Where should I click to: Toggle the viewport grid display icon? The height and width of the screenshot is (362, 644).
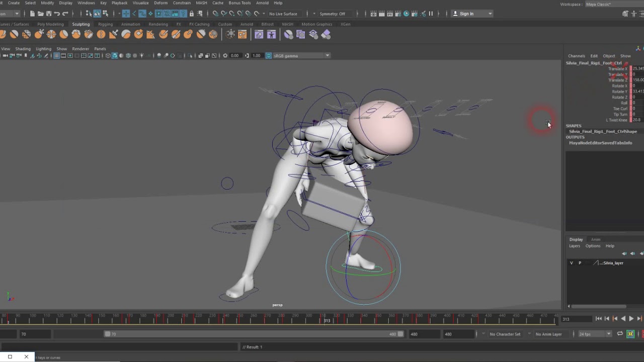coord(57,56)
